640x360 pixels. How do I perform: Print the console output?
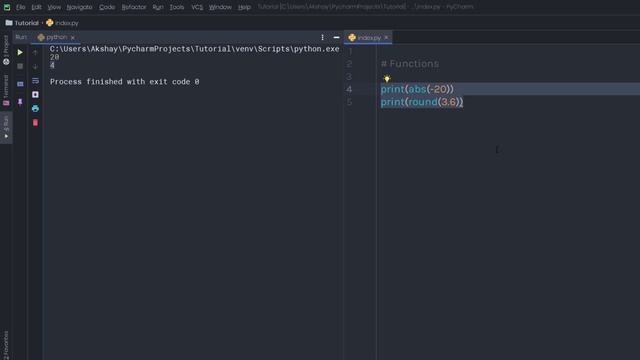[x=36, y=109]
